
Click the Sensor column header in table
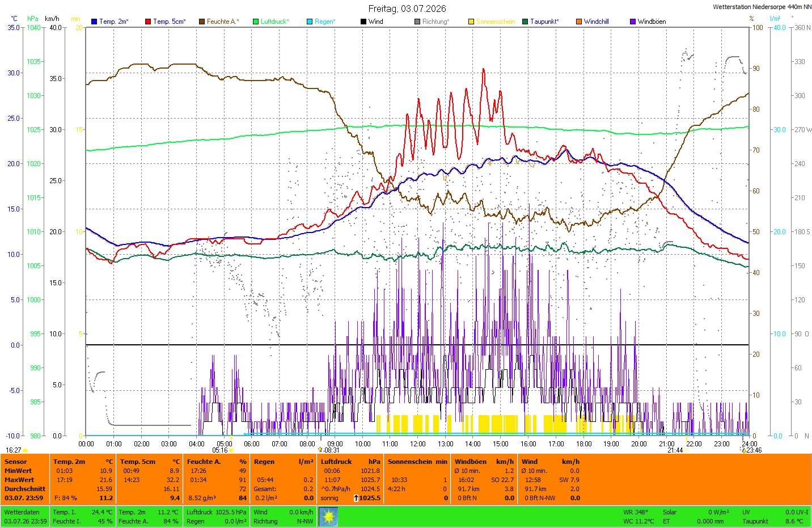16,462
